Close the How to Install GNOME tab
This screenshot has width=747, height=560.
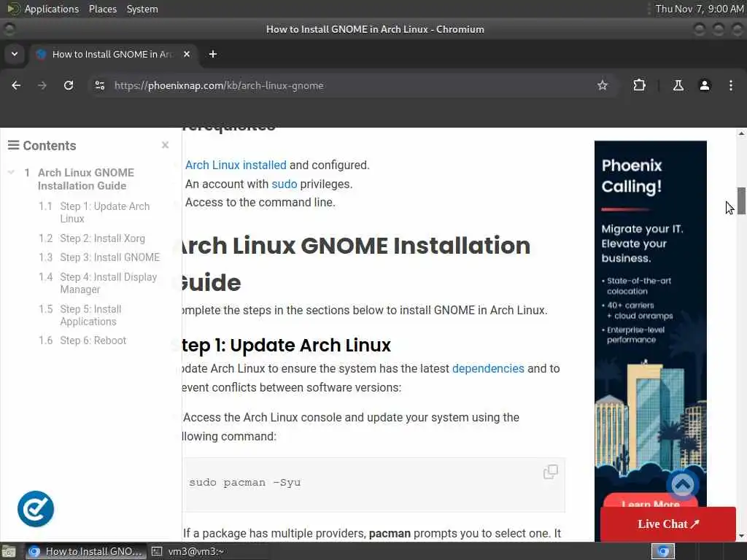click(x=187, y=54)
